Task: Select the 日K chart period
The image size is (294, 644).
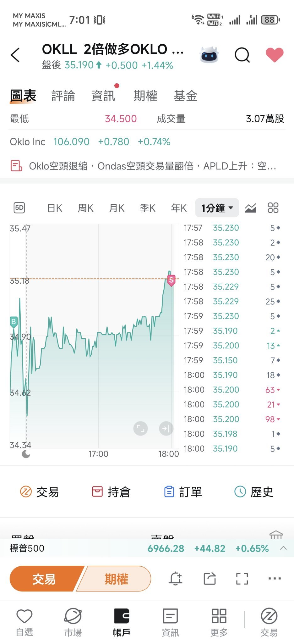Action: coord(54,208)
